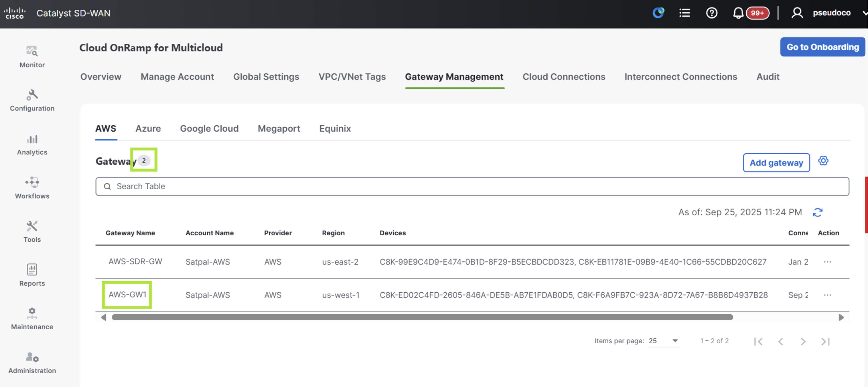868x387 pixels.
Task: Open the Items per page dropdown
Action: point(664,341)
